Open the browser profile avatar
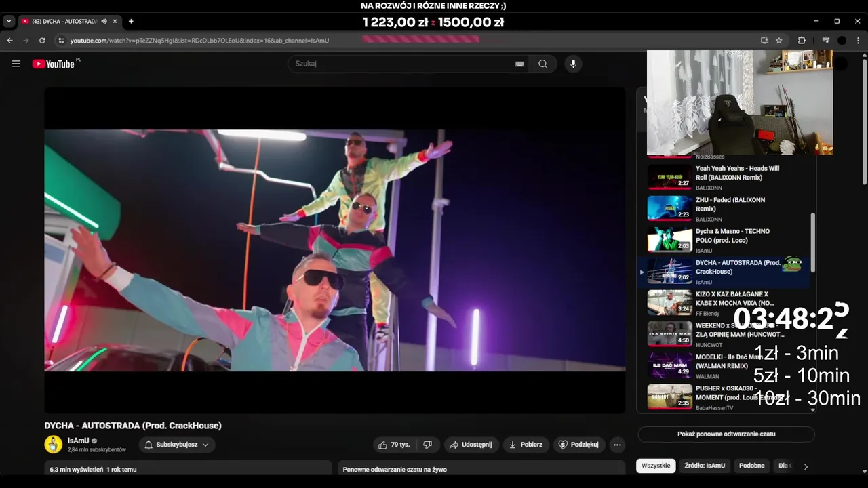The width and height of the screenshot is (868, 488). pos(842,41)
